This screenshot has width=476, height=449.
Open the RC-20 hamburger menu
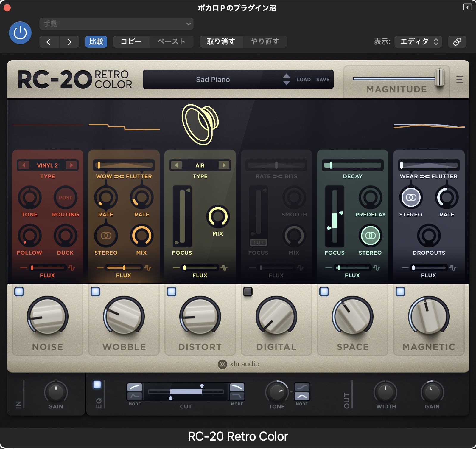(460, 79)
